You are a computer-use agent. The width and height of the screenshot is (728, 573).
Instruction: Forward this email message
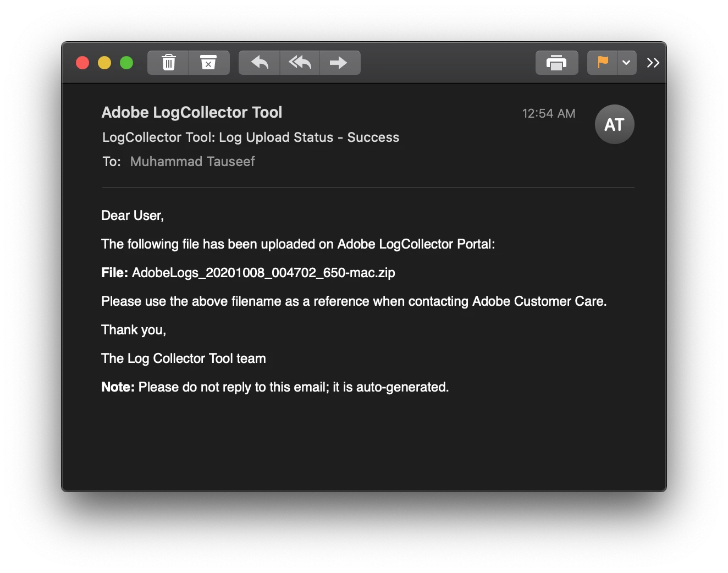point(340,63)
